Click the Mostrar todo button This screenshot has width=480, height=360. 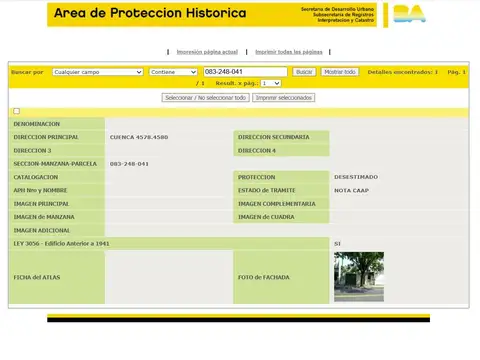pyautogui.click(x=340, y=72)
